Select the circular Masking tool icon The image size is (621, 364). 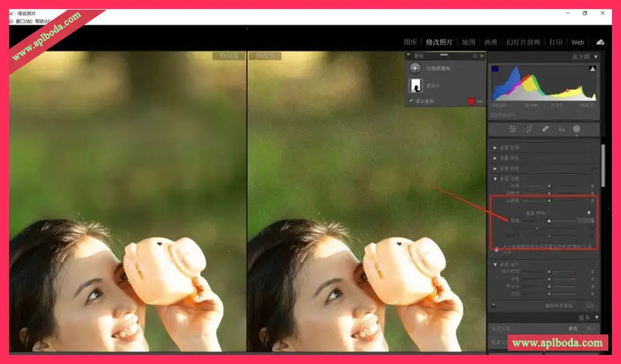(x=577, y=129)
